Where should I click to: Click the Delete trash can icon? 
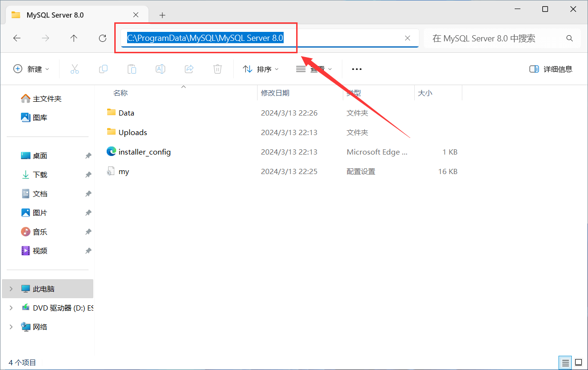coord(218,69)
